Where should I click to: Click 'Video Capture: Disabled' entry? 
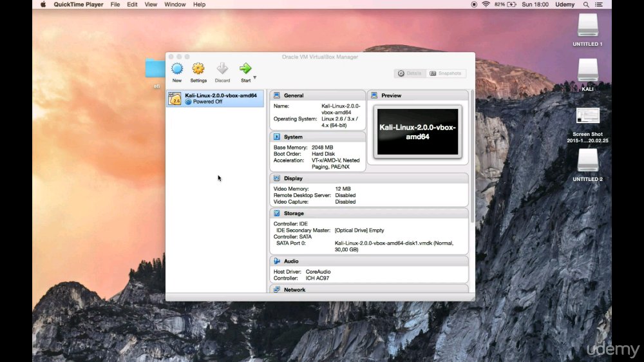click(x=315, y=202)
